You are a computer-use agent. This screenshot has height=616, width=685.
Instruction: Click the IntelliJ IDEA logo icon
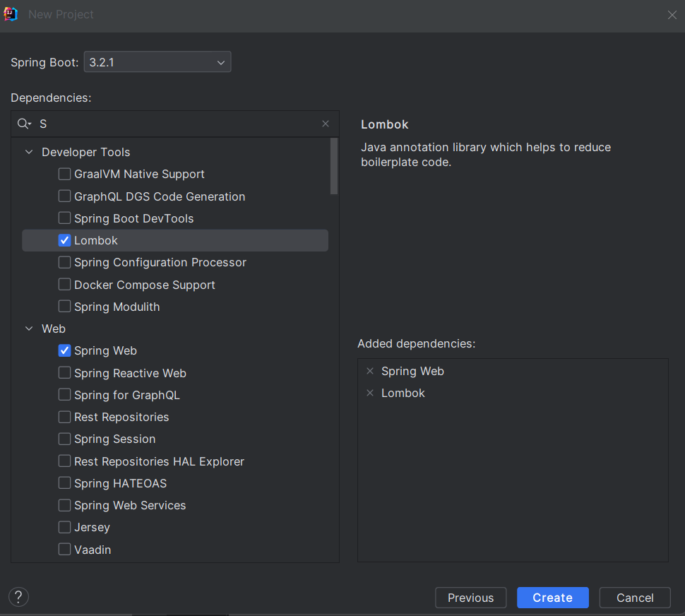click(x=11, y=14)
